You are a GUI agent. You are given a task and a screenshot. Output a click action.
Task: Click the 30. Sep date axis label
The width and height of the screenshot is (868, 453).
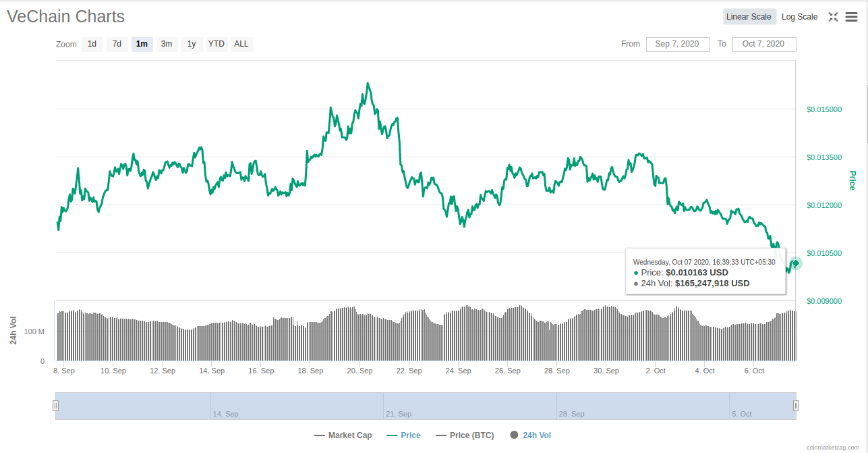tap(606, 371)
